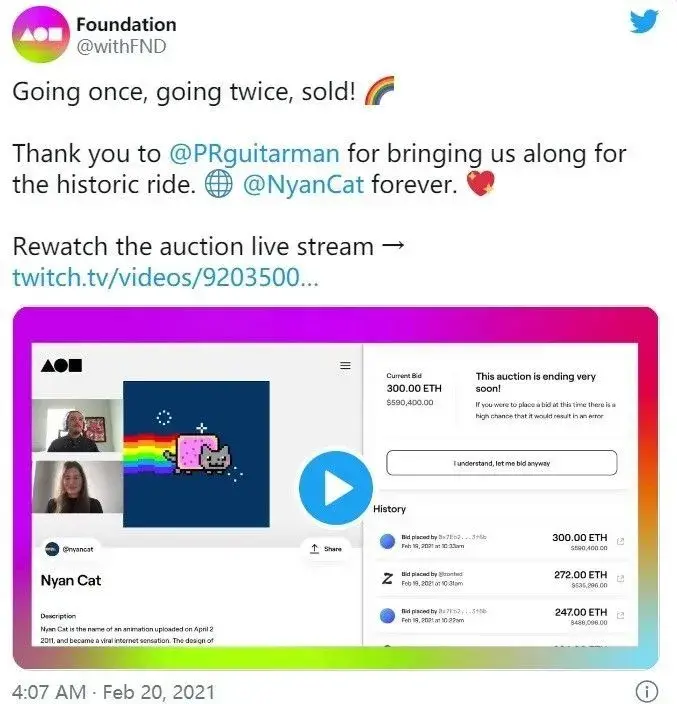Image resolution: width=677 pixels, height=704 pixels.
Task: Open external link for 300.00 ETH bid
Action: [620, 541]
